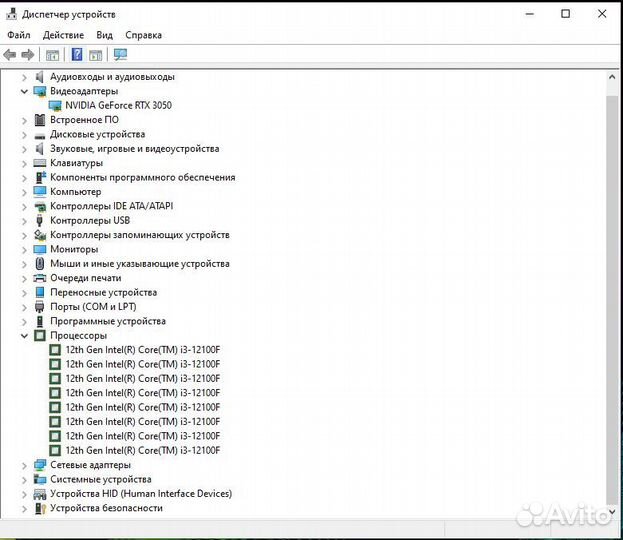The height and width of the screenshot is (540, 623).
Task: Expand the Дисковые устройства node
Action: coord(24,135)
